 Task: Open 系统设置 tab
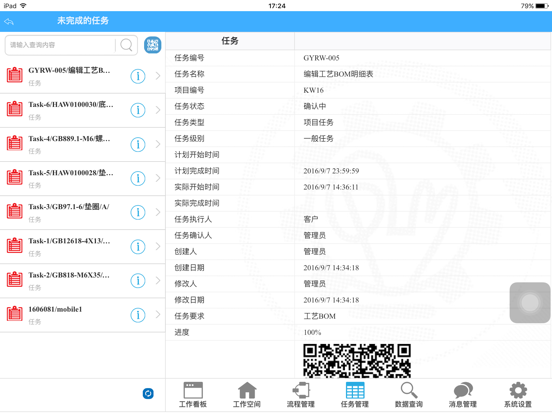tap(518, 395)
